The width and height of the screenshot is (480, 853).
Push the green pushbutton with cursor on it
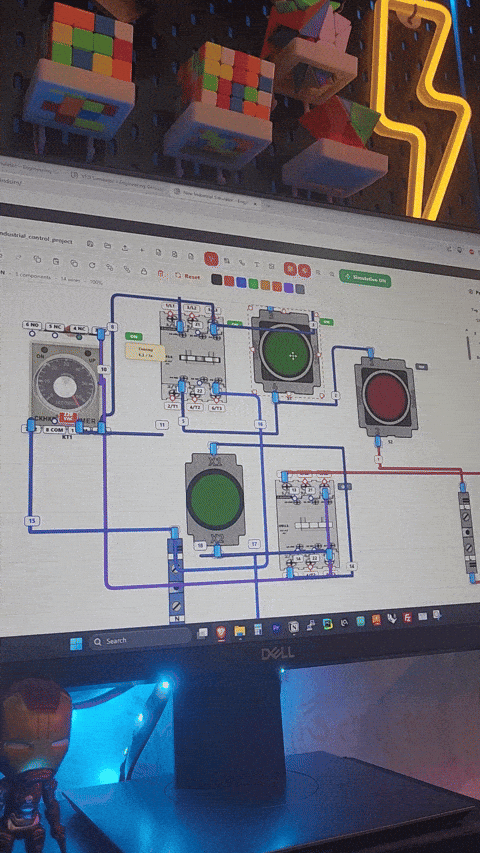click(286, 353)
